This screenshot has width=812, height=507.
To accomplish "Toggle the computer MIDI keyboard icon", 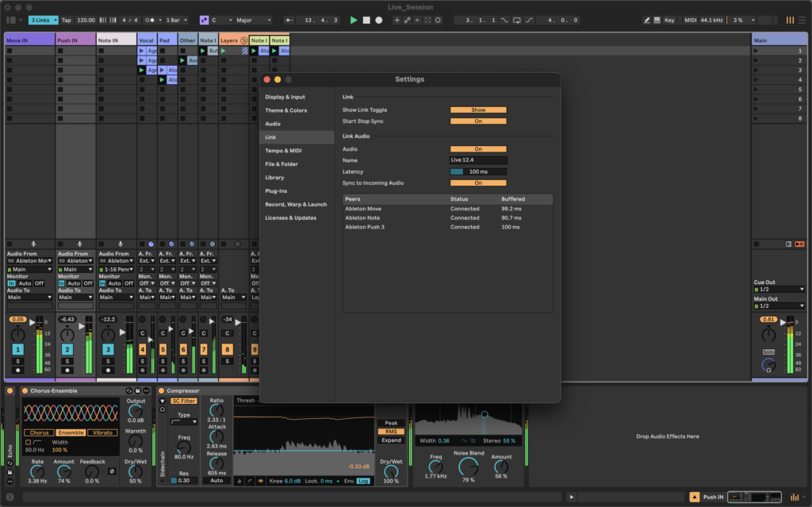I will 657,20.
